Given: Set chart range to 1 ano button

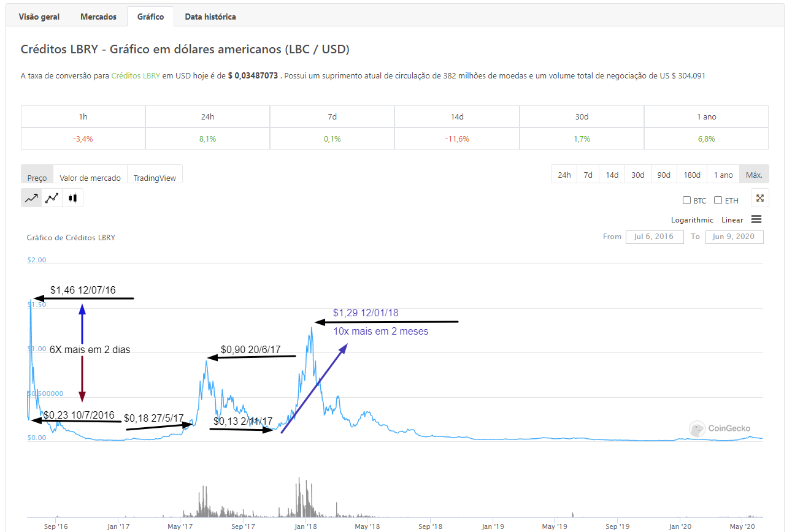Looking at the screenshot, I should coord(723,175).
